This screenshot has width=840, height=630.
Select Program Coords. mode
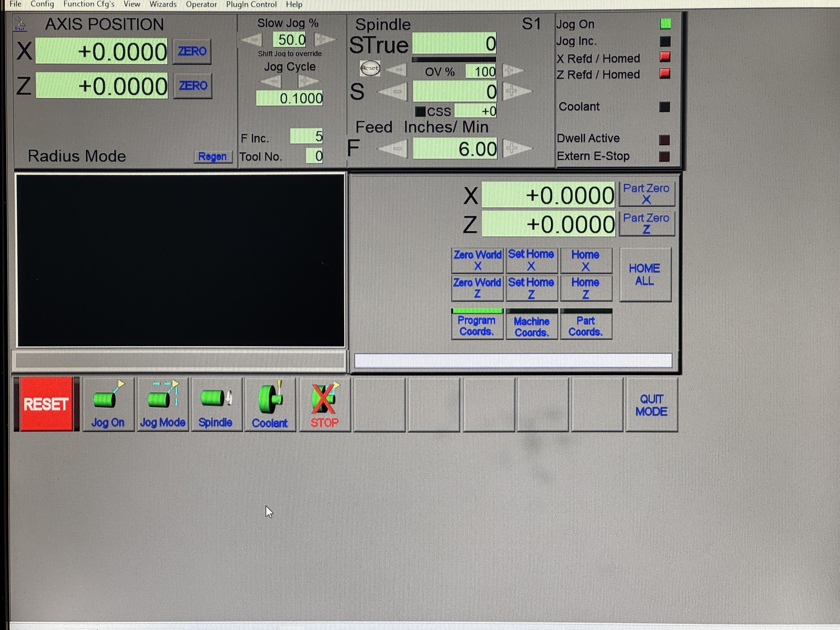(x=477, y=324)
